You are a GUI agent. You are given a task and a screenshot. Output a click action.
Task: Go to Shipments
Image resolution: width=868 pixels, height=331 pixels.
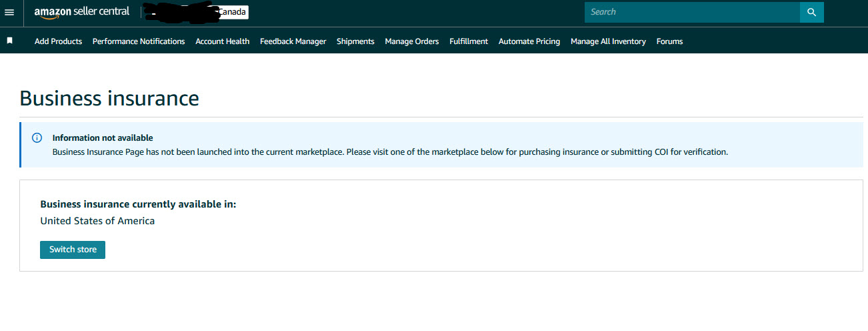(x=355, y=41)
